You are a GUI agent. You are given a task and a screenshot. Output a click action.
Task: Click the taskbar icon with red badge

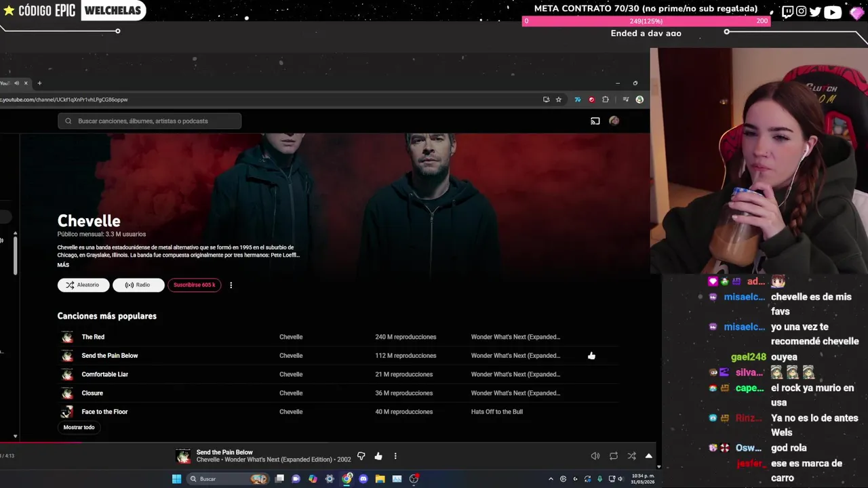(x=414, y=479)
